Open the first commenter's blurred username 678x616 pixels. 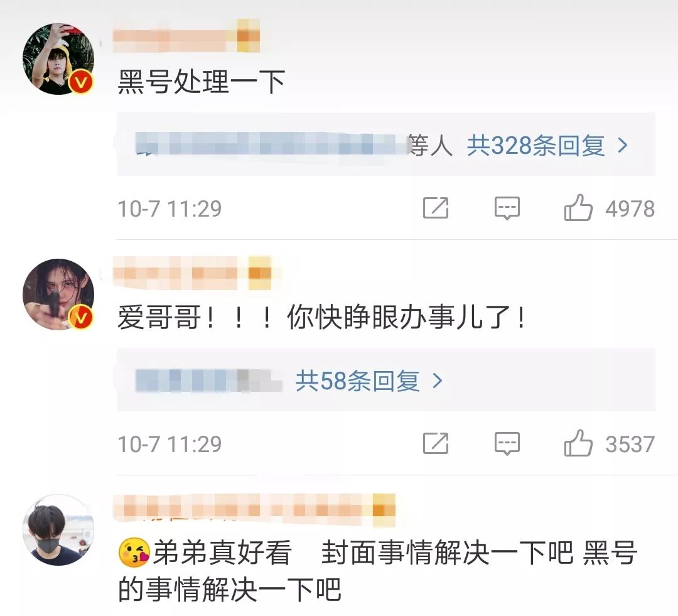point(186,36)
